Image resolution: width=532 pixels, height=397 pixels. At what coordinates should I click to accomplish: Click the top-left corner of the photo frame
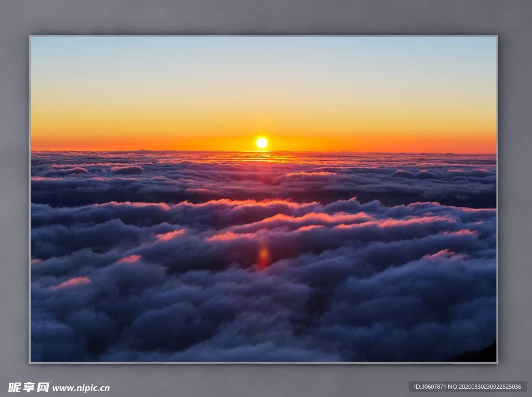pyautogui.click(x=30, y=36)
